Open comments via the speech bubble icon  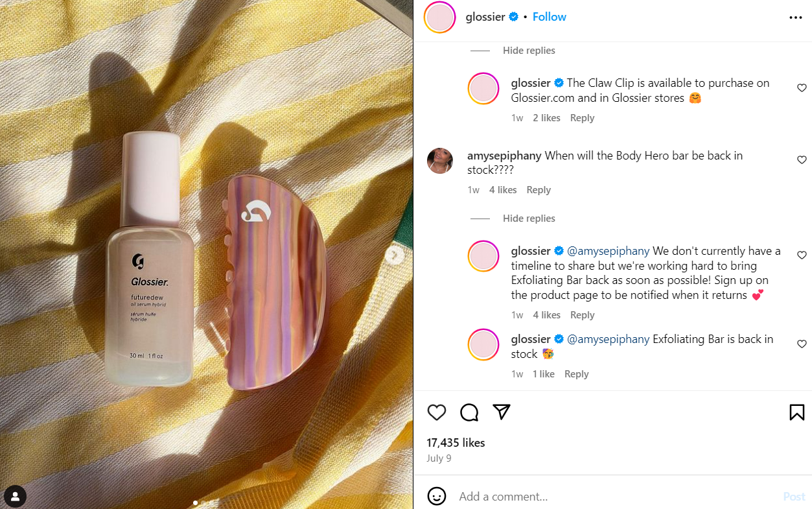tap(469, 412)
